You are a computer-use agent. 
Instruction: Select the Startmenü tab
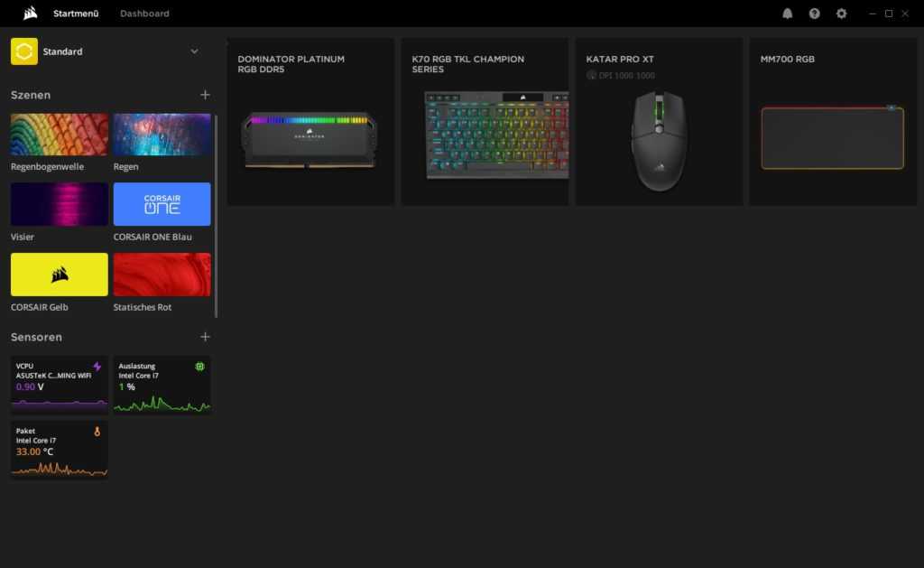[x=76, y=14]
